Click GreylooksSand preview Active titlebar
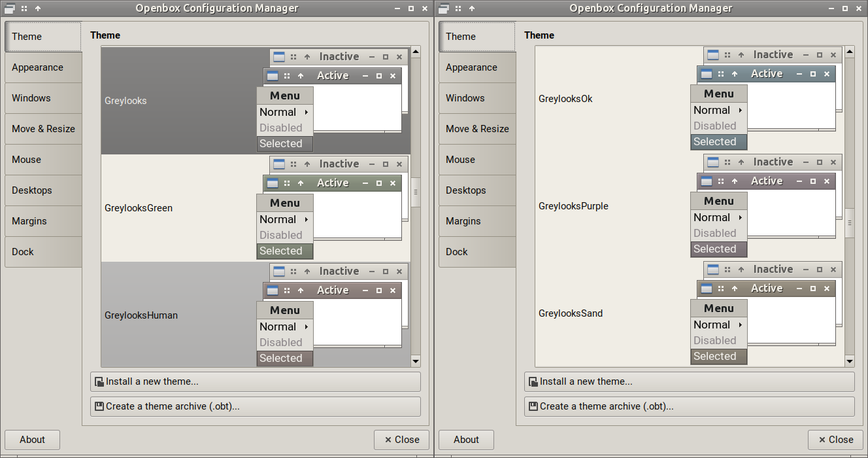The image size is (868, 458). [x=766, y=289]
